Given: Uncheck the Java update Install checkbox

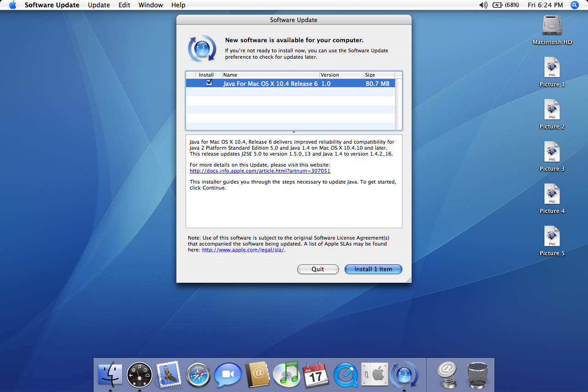Looking at the screenshot, I should click(209, 83).
